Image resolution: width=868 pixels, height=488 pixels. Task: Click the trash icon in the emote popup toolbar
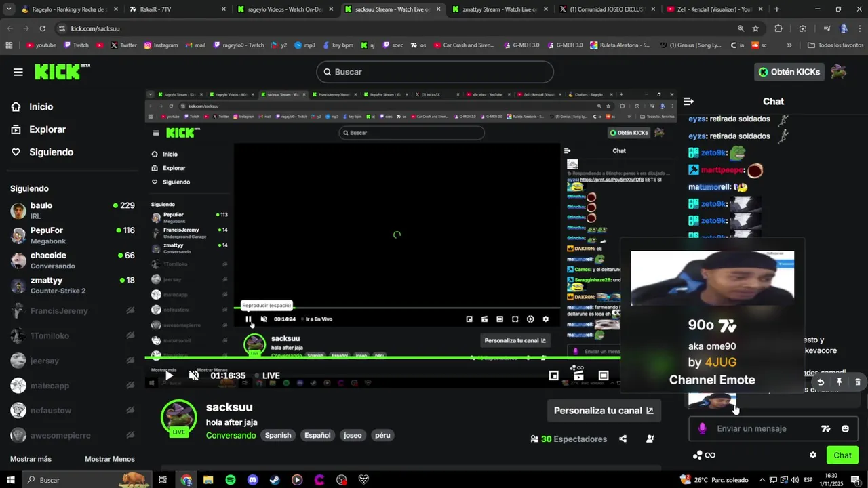click(x=858, y=382)
